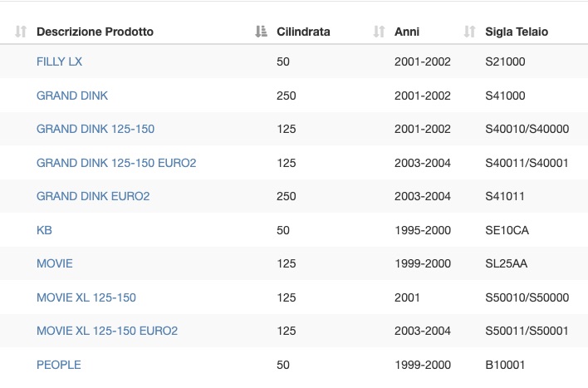Sort by Cilindrata column header
The width and height of the screenshot is (588, 388).
303,32
